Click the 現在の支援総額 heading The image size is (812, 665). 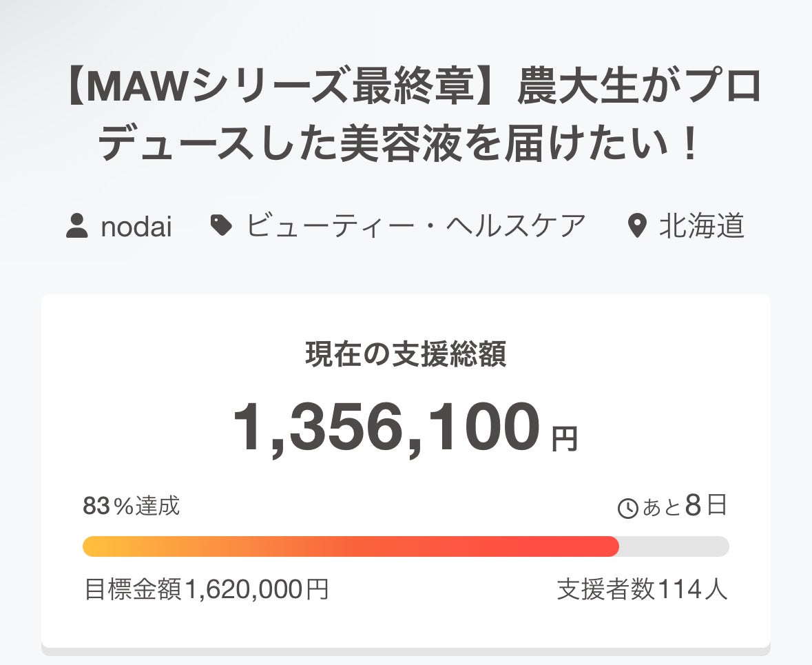click(406, 354)
